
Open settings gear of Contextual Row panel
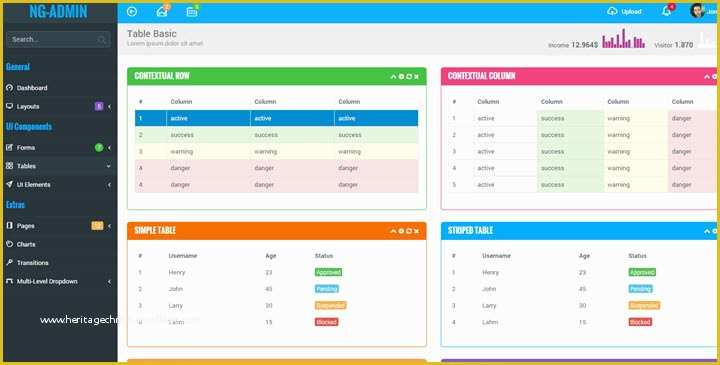[401, 77]
